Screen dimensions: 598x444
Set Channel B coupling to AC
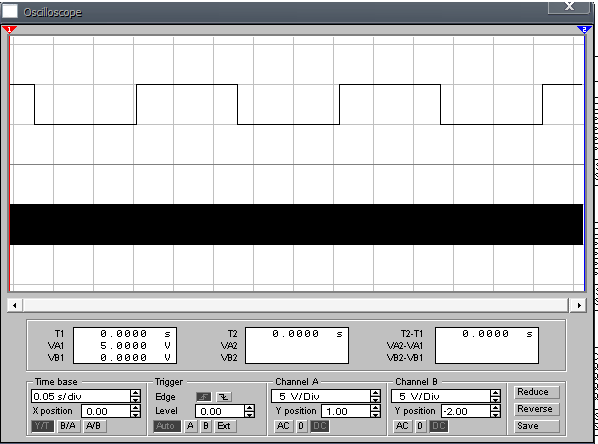coord(402,426)
